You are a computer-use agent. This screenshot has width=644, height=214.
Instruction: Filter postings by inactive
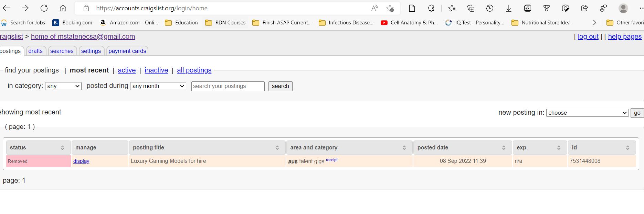(x=156, y=70)
